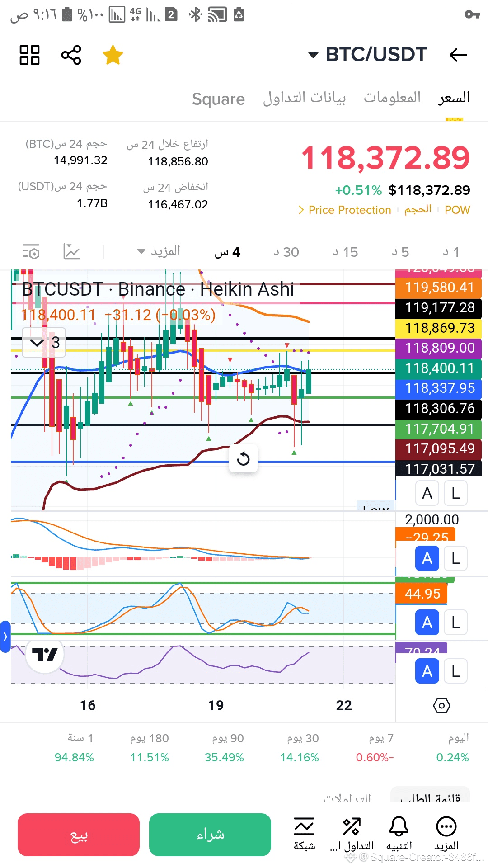Open the chart drawing tools icon
The width and height of the screenshot is (488, 868).
point(72,252)
